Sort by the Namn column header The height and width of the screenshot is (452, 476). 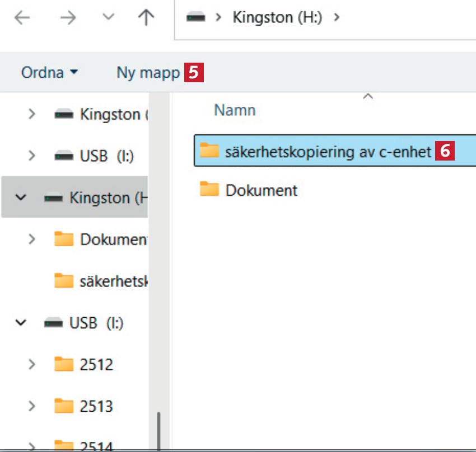click(235, 110)
